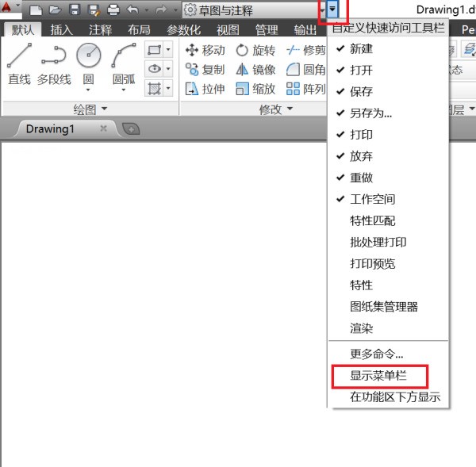Image resolution: width=476 pixels, height=467 pixels.
Task: Select the Hatch tool icon
Action: click(x=154, y=88)
